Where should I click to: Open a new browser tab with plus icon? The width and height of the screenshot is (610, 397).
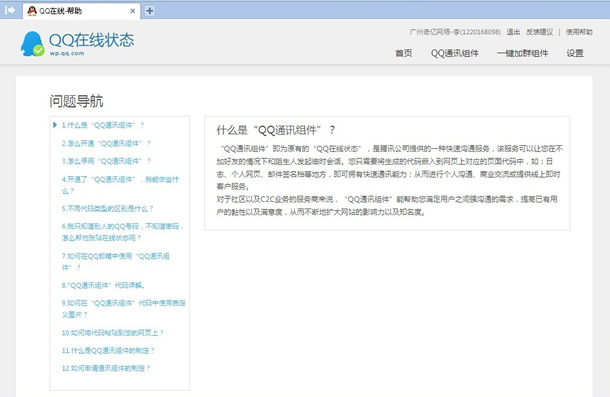coord(149,11)
